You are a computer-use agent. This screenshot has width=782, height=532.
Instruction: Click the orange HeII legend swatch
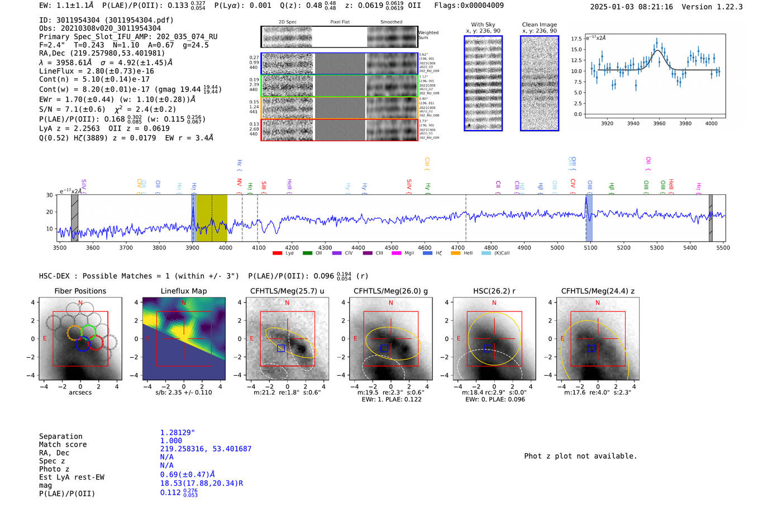click(x=455, y=253)
